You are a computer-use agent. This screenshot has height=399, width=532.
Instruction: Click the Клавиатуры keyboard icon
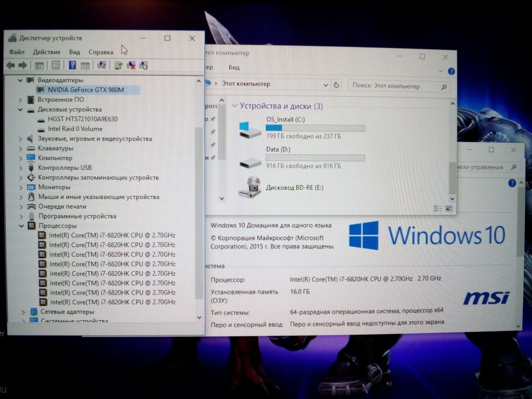(x=31, y=148)
